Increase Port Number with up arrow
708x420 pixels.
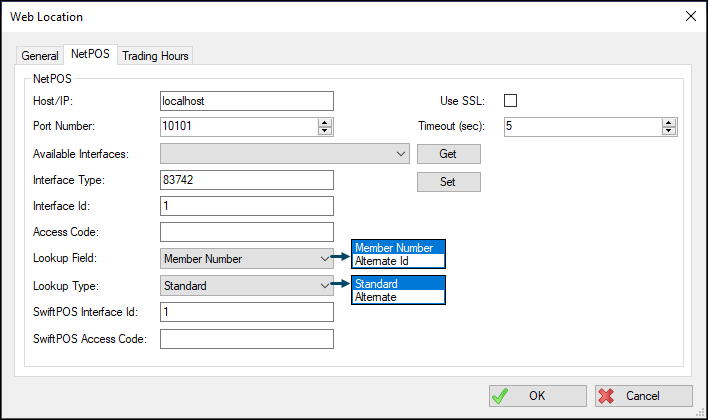pyautogui.click(x=325, y=123)
